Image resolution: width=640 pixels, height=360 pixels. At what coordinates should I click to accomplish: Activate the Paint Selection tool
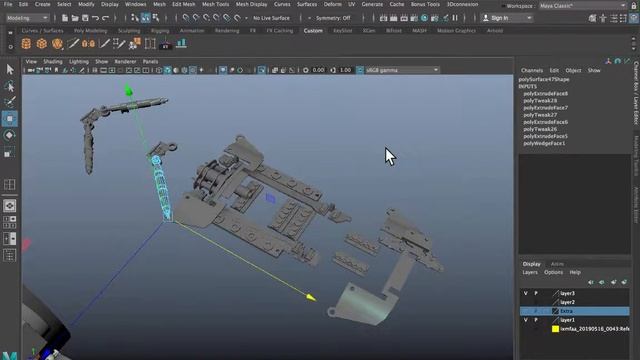(10, 102)
